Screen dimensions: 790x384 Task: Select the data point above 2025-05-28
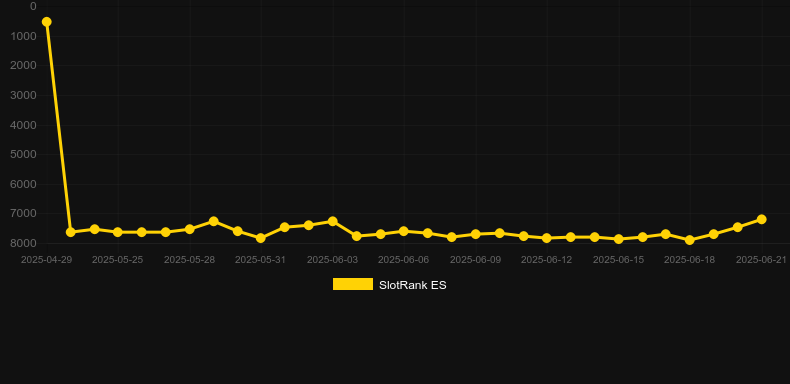pyautogui.click(x=189, y=229)
